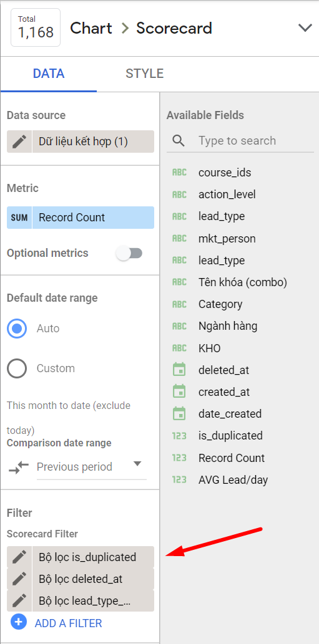
Task: Expand the chart type chevron dropdown
Action: point(305,28)
